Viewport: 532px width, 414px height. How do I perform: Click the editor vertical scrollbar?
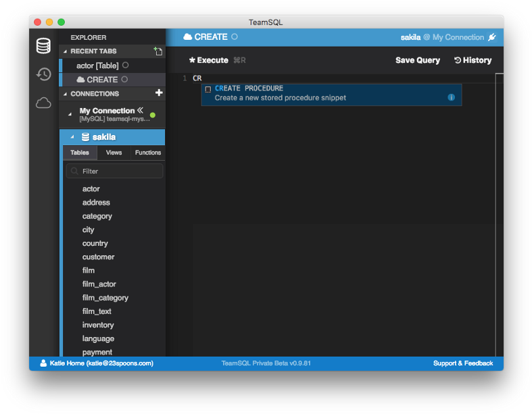499,214
